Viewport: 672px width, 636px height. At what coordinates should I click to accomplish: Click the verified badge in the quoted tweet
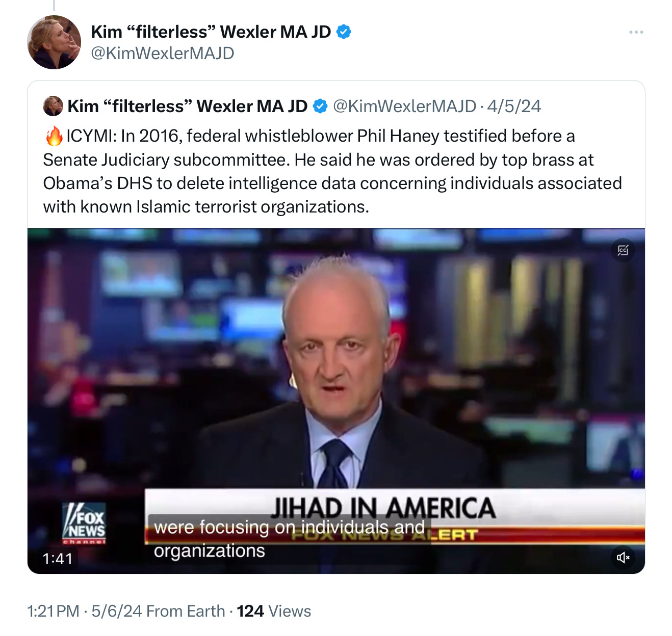pos(320,106)
